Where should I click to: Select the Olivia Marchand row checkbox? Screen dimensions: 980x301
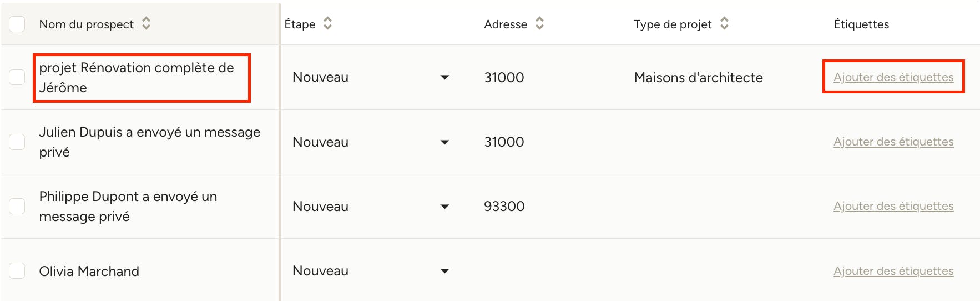[17, 271]
